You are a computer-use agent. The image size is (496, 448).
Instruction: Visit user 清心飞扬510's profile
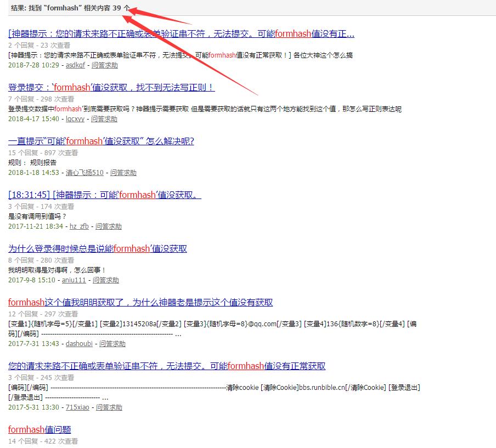tap(84, 173)
